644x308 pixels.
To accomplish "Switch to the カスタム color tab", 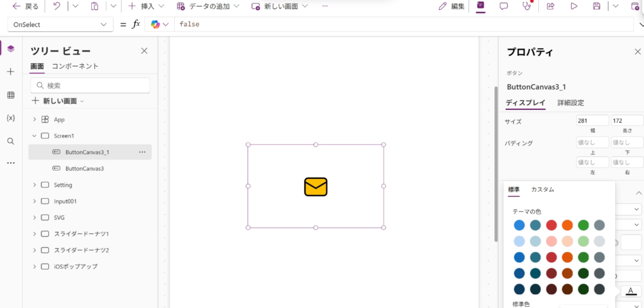I will (542, 189).
